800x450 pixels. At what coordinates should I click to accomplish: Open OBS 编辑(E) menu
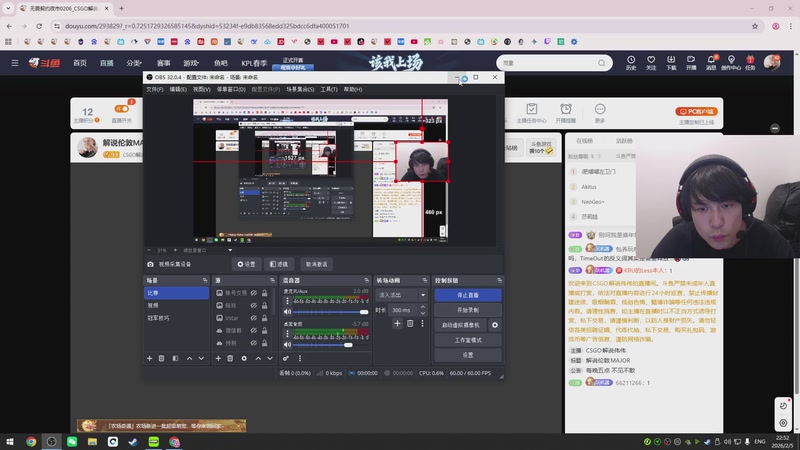point(178,89)
